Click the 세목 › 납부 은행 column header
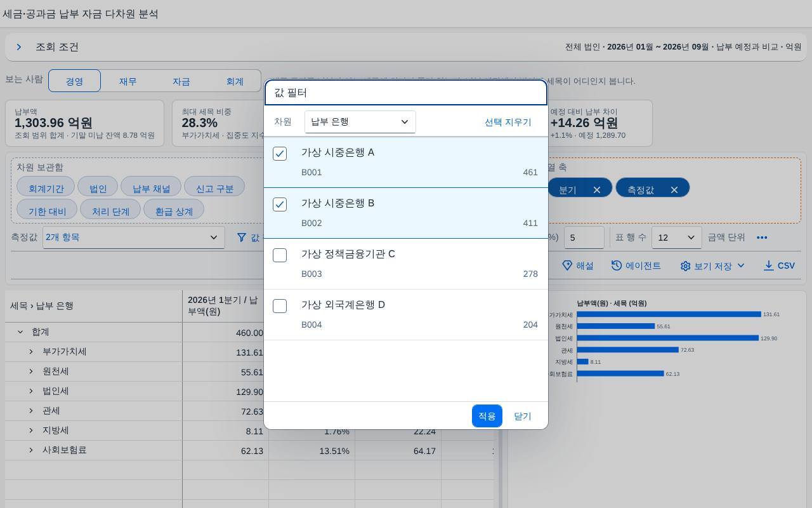 (94, 306)
